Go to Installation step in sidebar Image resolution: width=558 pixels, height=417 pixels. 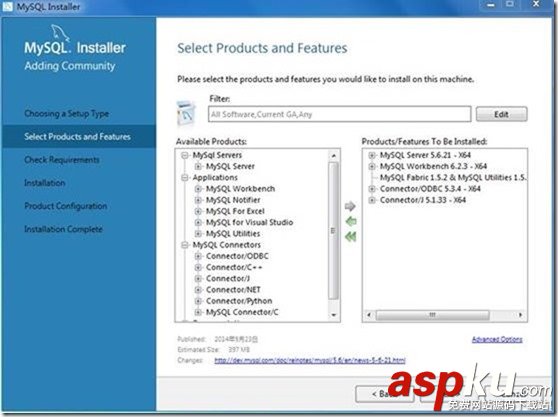click(44, 183)
